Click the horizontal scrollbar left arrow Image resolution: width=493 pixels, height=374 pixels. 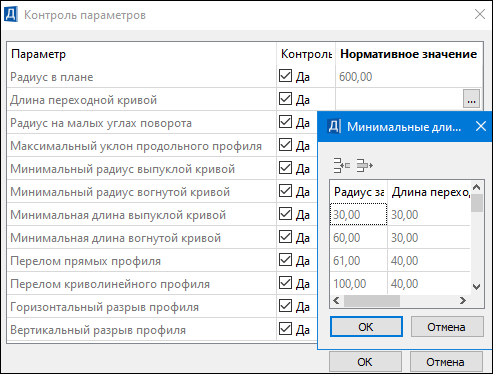[x=336, y=301]
